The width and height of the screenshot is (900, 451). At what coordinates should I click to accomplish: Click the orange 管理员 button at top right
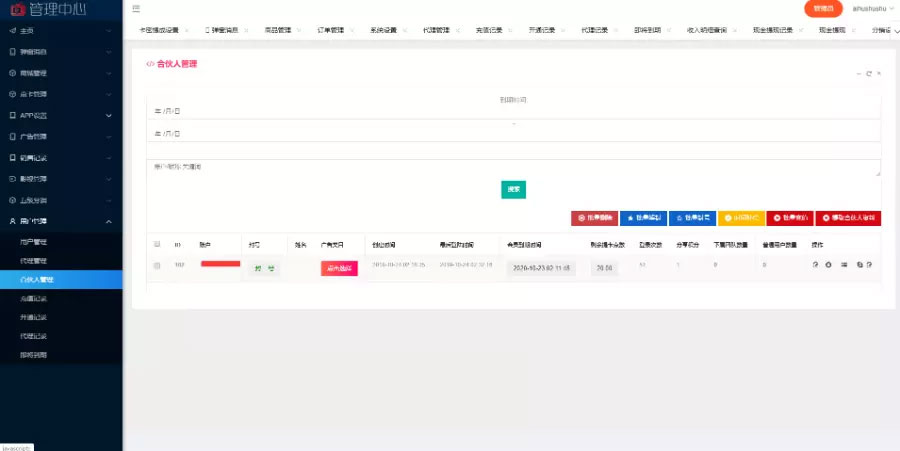coord(823,8)
